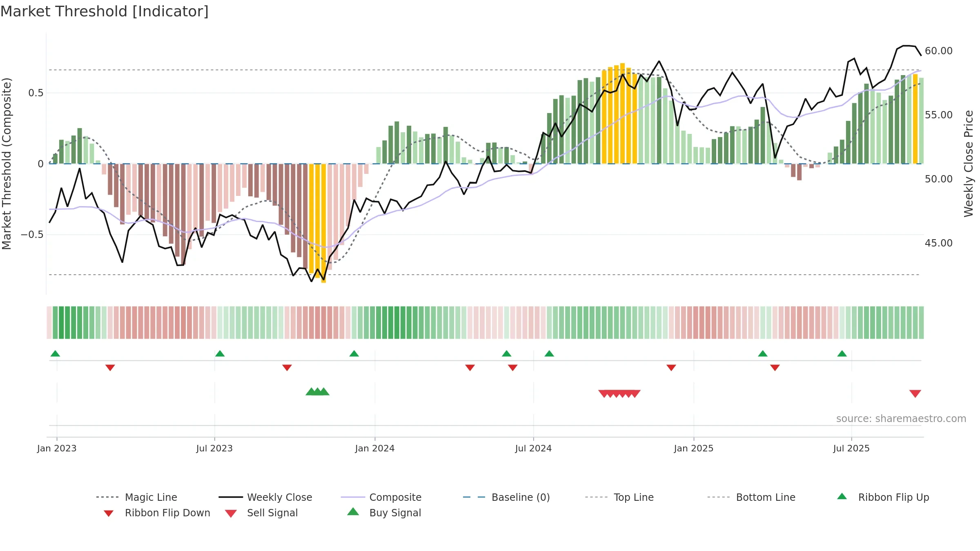Viewport: 980px width, 551px height.
Task: Click the Market Threshold [Indicator] chart title
Action: [x=105, y=11]
